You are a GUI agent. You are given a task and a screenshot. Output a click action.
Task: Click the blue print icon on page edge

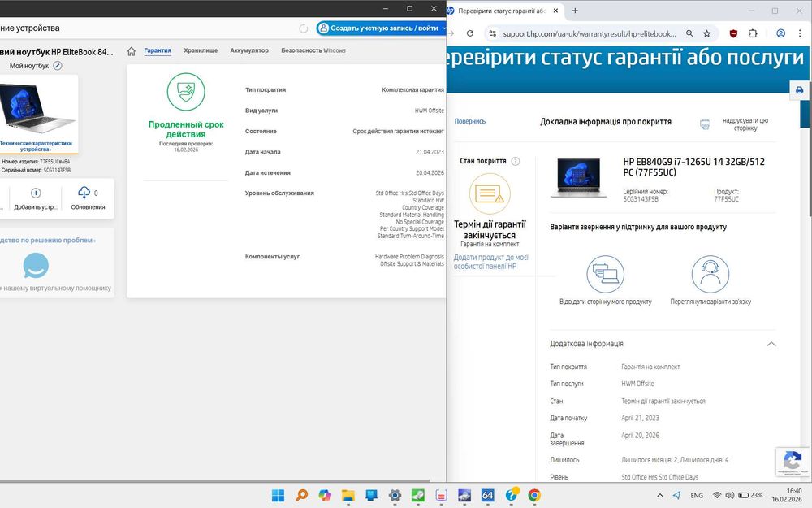[799, 90]
